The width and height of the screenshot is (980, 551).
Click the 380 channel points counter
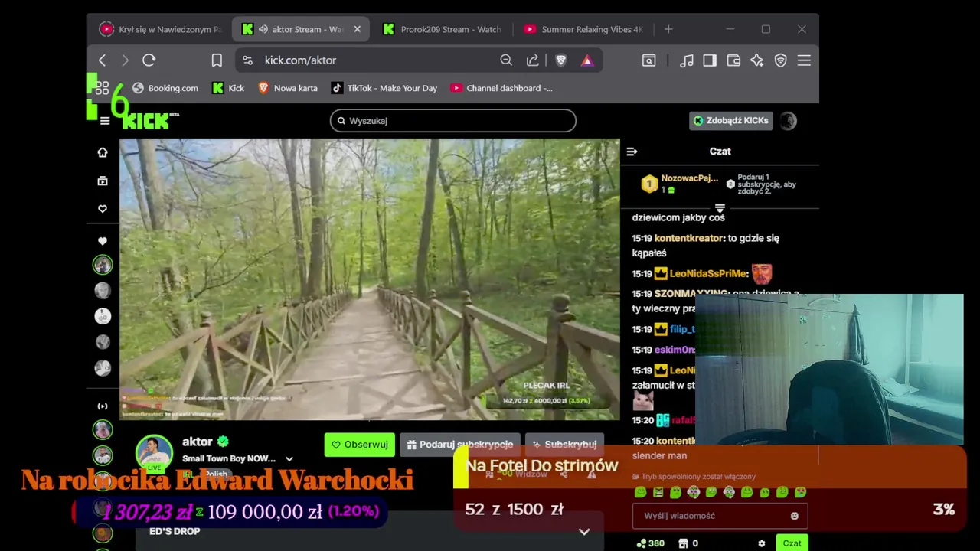pos(651,543)
